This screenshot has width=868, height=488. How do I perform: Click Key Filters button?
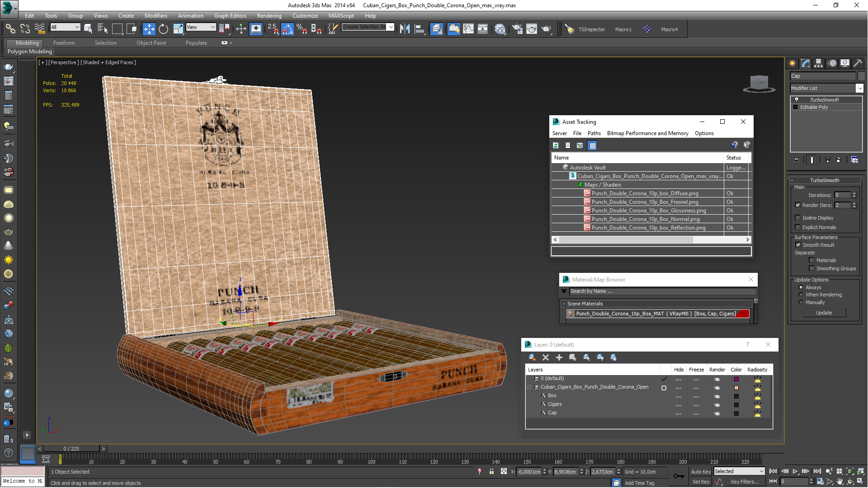(745, 482)
